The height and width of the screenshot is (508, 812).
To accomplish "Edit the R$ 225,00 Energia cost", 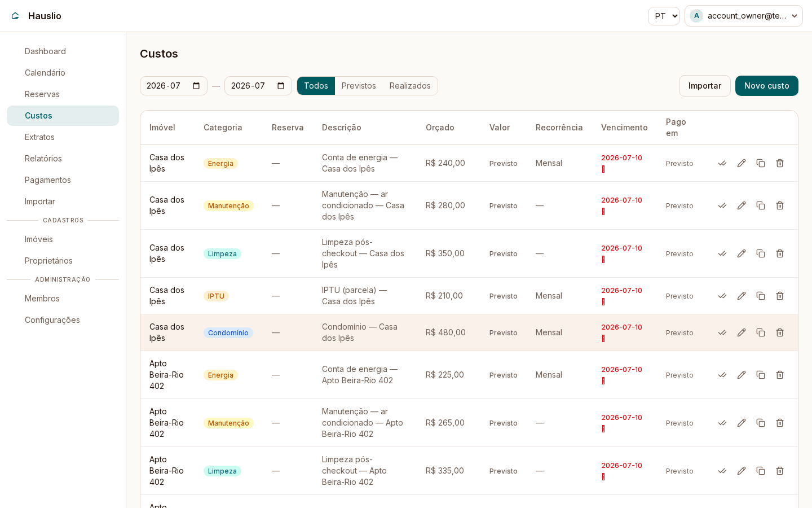I will (x=742, y=375).
